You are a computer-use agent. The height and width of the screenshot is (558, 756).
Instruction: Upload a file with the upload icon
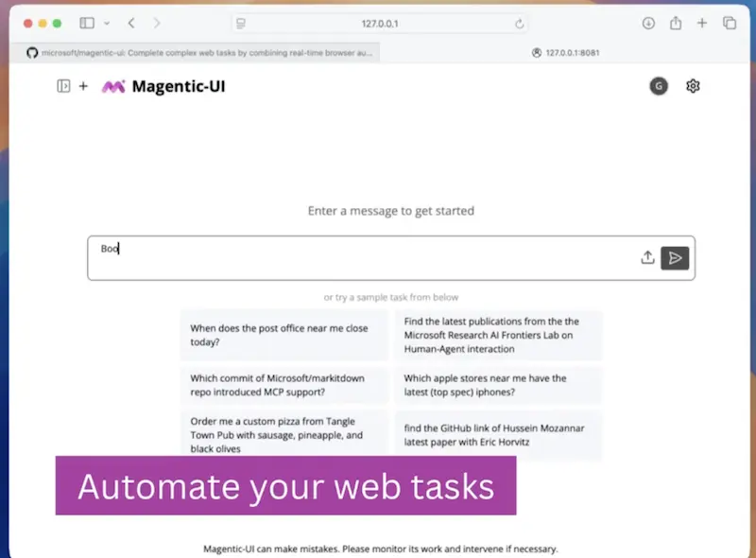[647, 258]
